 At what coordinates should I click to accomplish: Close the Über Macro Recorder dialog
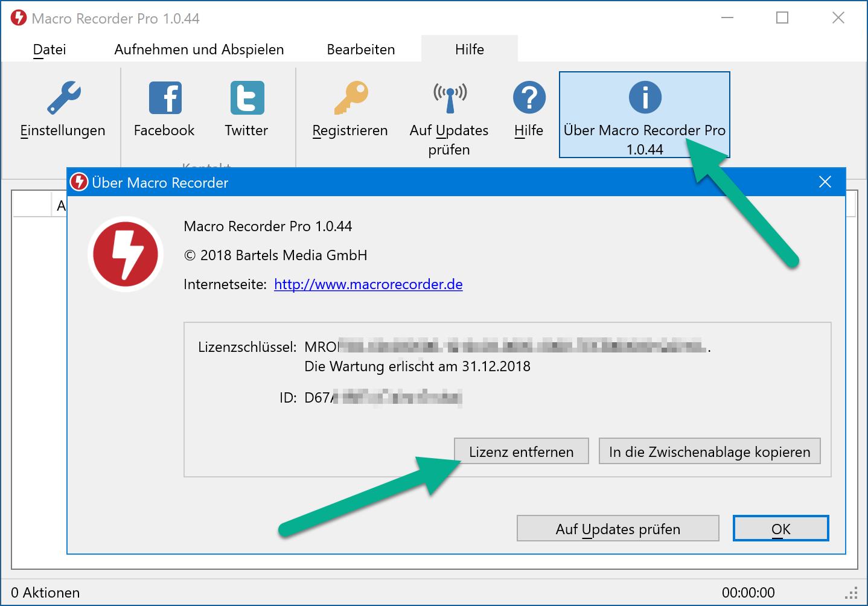point(825,182)
